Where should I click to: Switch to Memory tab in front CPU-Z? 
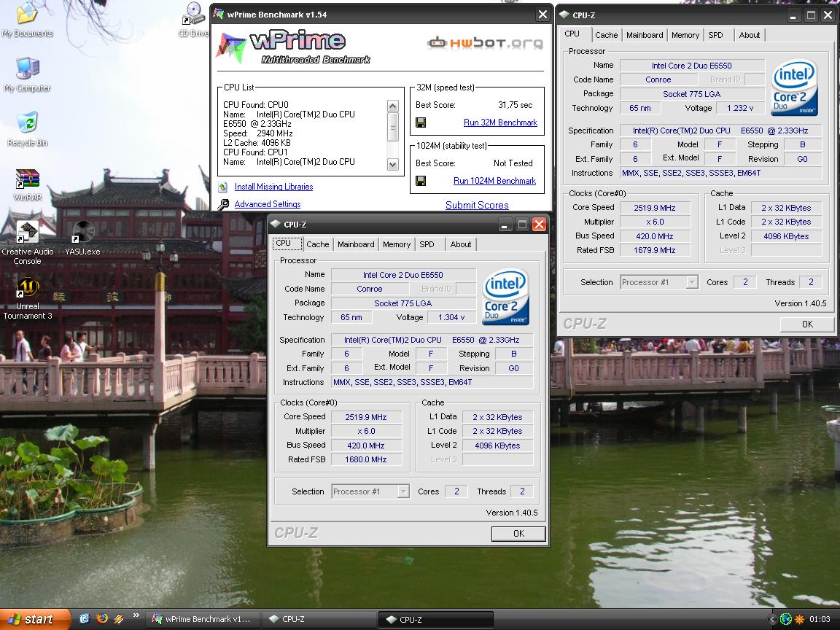click(397, 244)
